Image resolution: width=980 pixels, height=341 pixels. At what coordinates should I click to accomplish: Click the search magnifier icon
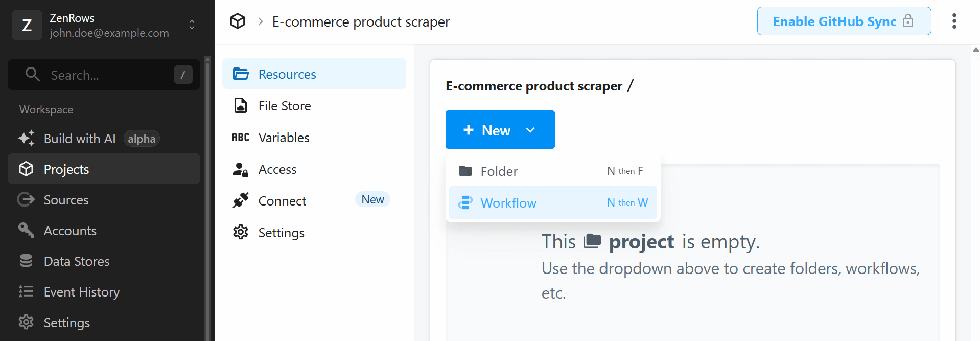click(33, 74)
